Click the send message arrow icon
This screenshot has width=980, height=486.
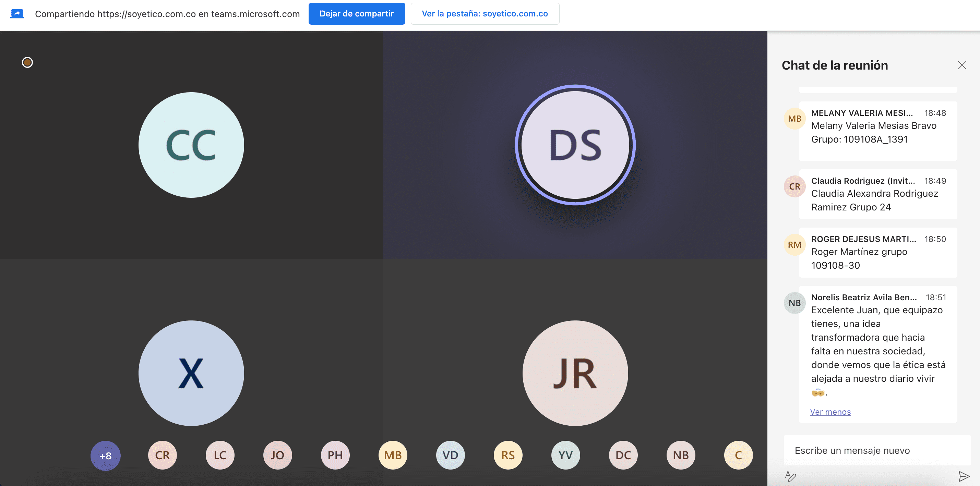pyautogui.click(x=964, y=476)
